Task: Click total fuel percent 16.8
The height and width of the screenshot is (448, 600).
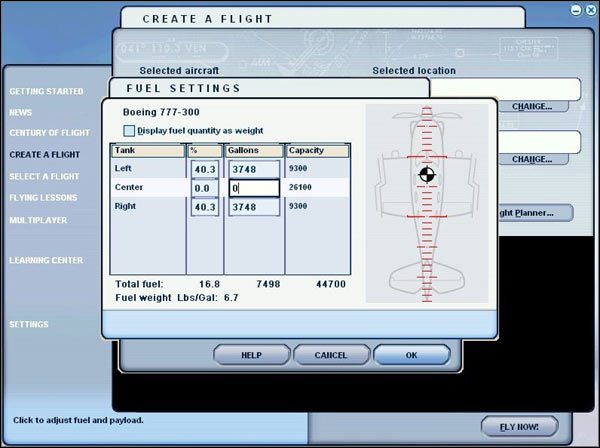Action: click(x=210, y=284)
